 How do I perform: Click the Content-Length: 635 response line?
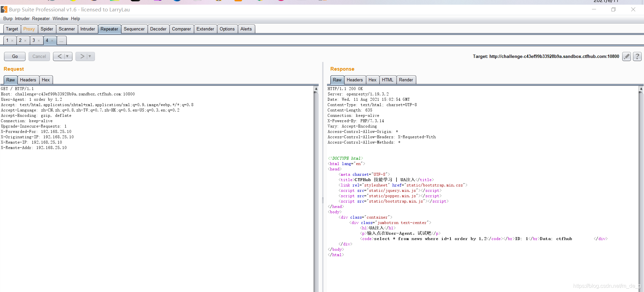point(350,110)
